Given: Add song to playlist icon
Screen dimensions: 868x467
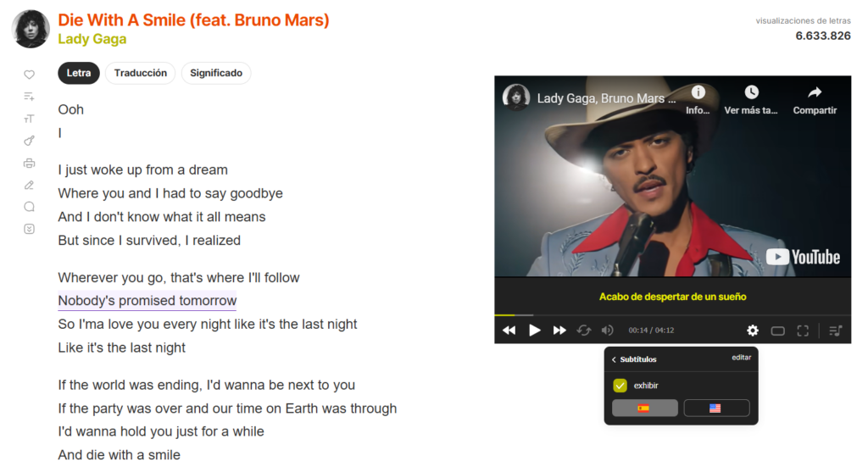Looking at the screenshot, I should click(30, 97).
